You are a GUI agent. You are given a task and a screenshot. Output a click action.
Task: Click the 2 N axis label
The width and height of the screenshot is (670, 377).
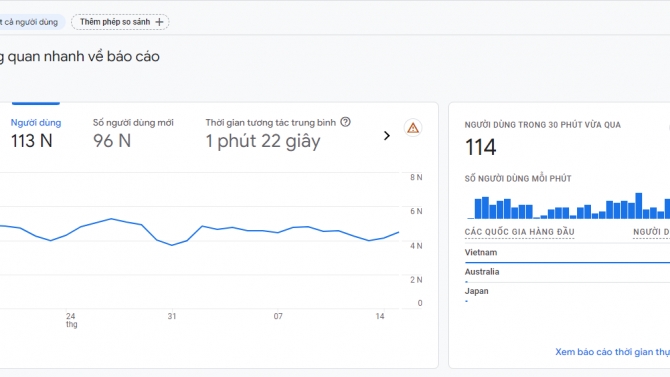click(x=416, y=280)
